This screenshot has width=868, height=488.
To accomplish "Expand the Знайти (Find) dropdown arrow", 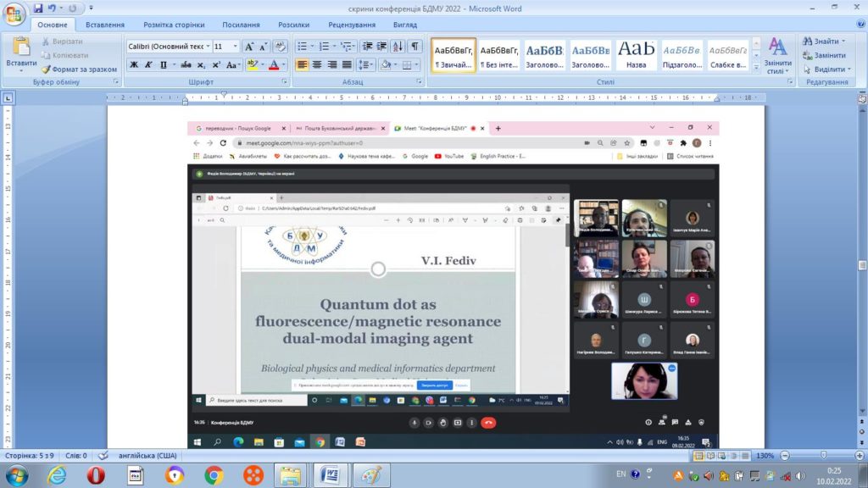I will [x=843, y=42].
